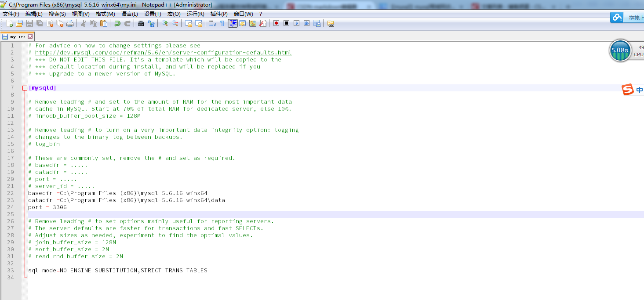Select the my.ini document tab
Image resolution: width=644 pixels, height=300 pixels.
tap(18, 36)
